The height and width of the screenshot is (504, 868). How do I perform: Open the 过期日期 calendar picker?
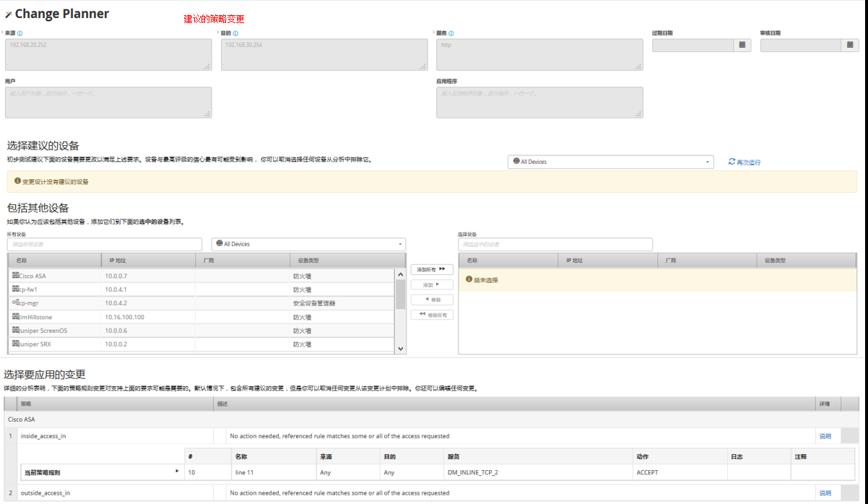[742, 45]
